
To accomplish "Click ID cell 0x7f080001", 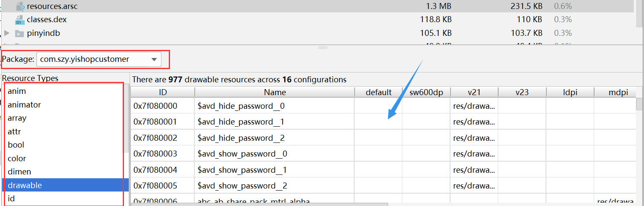I will click(x=163, y=122).
